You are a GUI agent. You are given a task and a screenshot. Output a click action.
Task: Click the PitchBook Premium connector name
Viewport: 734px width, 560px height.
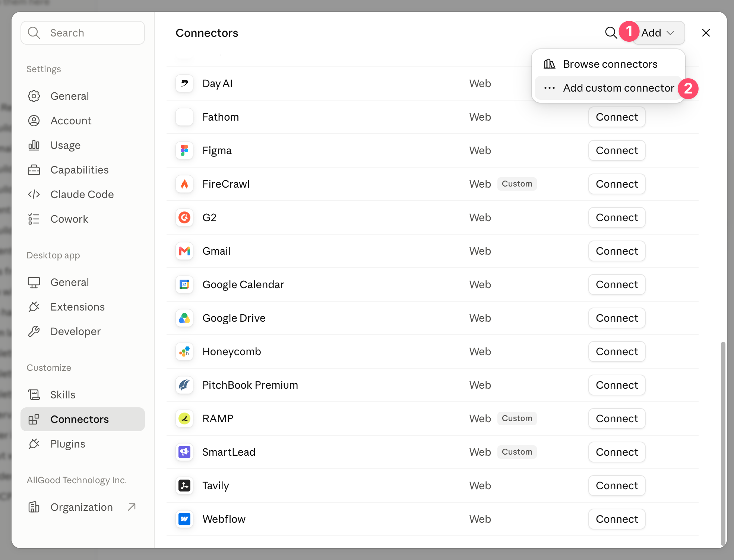(x=250, y=385)
